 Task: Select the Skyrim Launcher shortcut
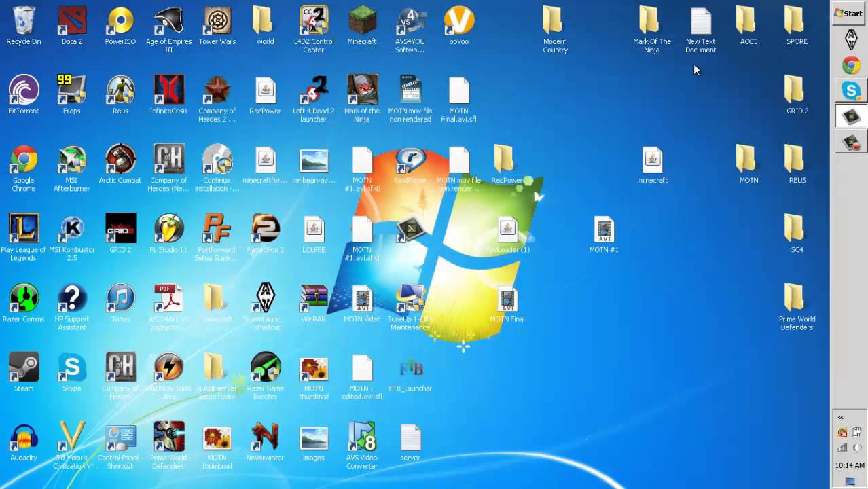click(x=266, y=299)
